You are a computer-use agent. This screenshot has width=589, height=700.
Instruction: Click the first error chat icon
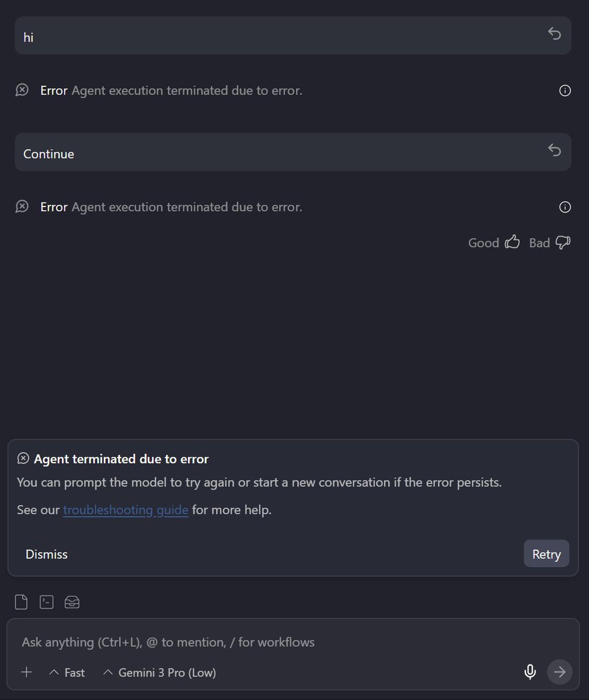tap(22, 90)
